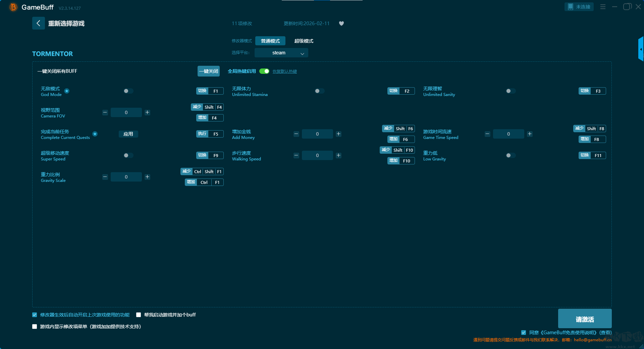644x349 pixels.
Task: Click the star badge beside Complete Current Quests
Action: [95, 134]
